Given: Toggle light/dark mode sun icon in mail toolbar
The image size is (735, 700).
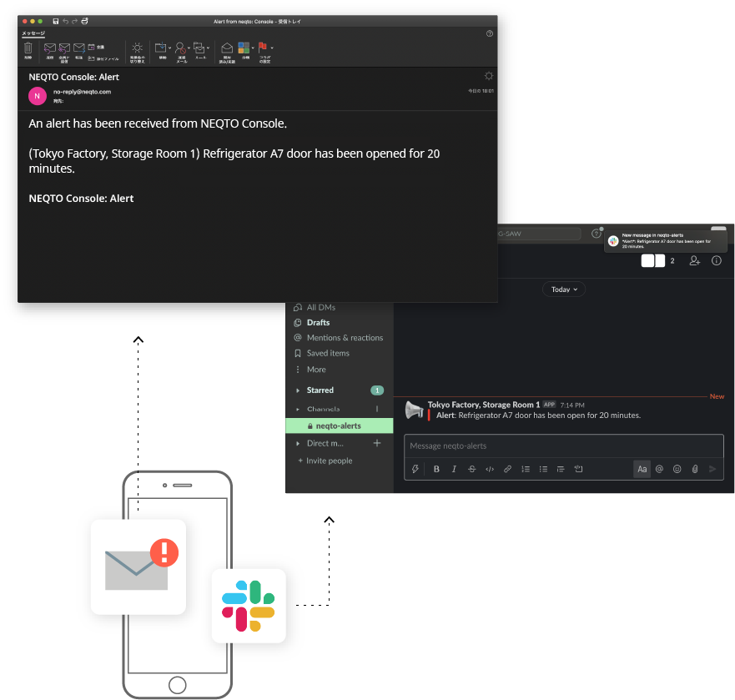Looking at the screenshot, I should (x=137, y=48).
